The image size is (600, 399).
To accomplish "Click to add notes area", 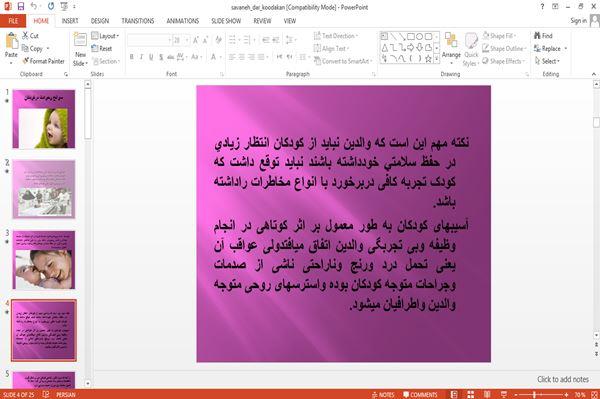I will pos(562,379).
